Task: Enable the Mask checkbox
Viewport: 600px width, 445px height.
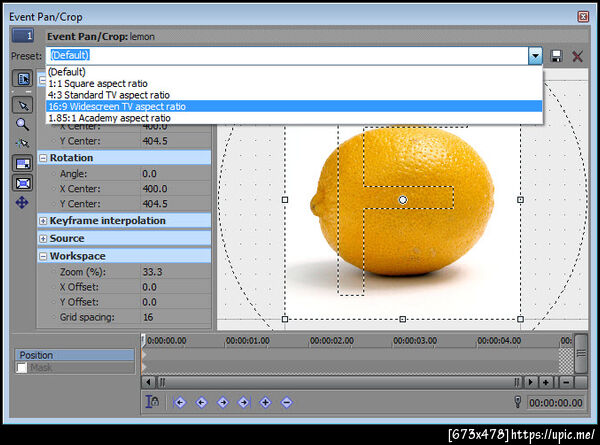Action: (22, 368)
